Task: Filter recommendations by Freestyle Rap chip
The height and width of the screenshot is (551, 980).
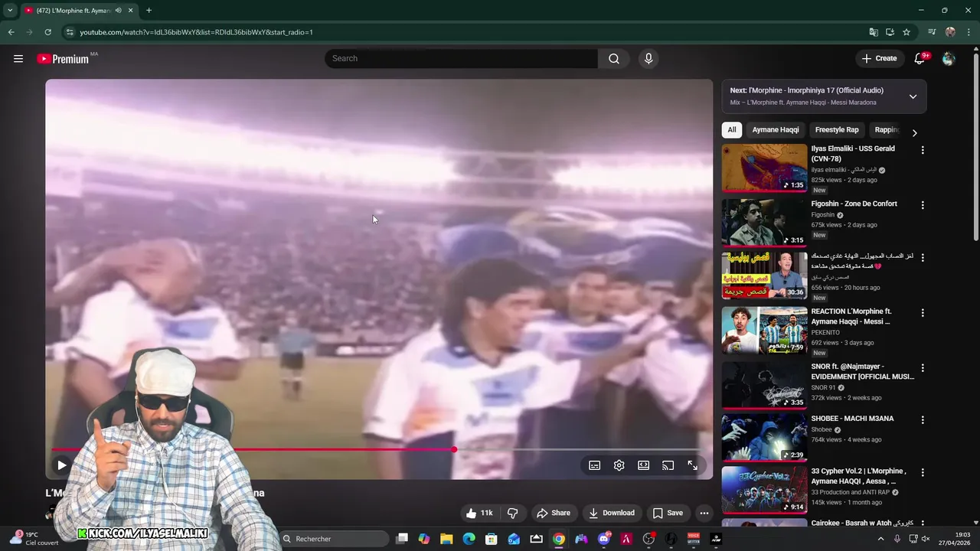Action: [837, 129]
